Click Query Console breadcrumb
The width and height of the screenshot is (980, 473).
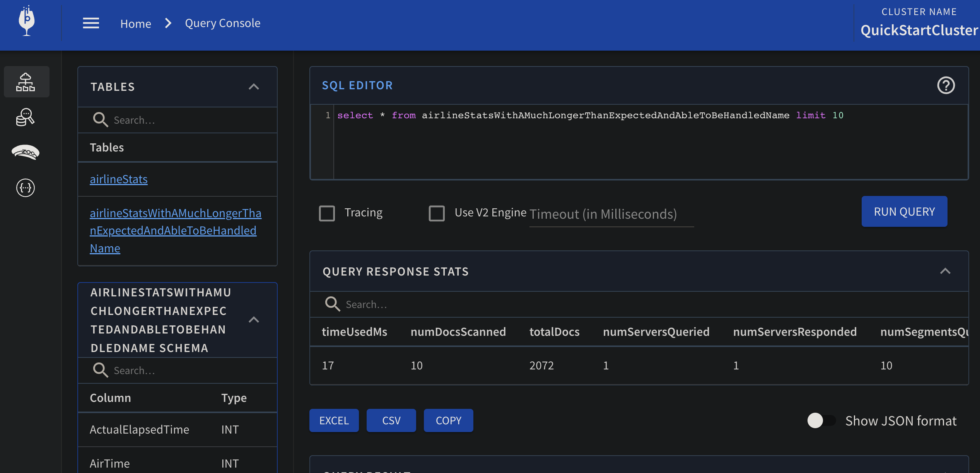point(222,23)
